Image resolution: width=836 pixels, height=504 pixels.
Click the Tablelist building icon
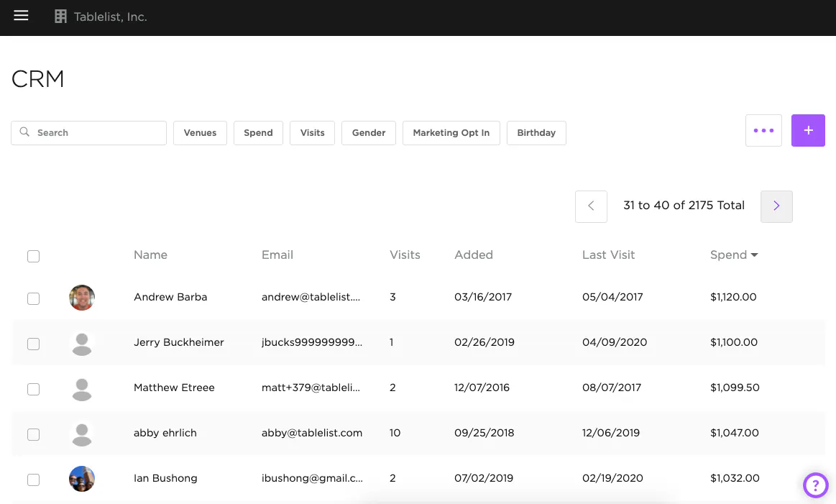pos(61,17)
